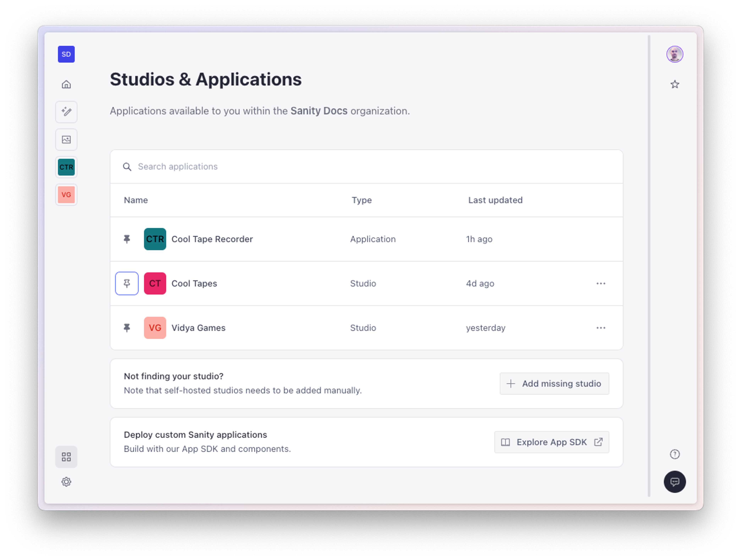Screen dimensions: 741x560
Task: Open the applications grid icon
Action: point(66,457)
